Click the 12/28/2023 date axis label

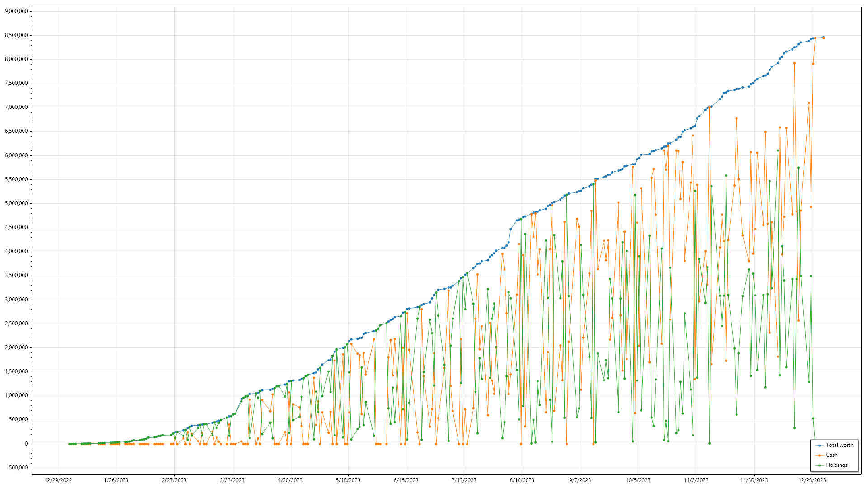point(812,480)
